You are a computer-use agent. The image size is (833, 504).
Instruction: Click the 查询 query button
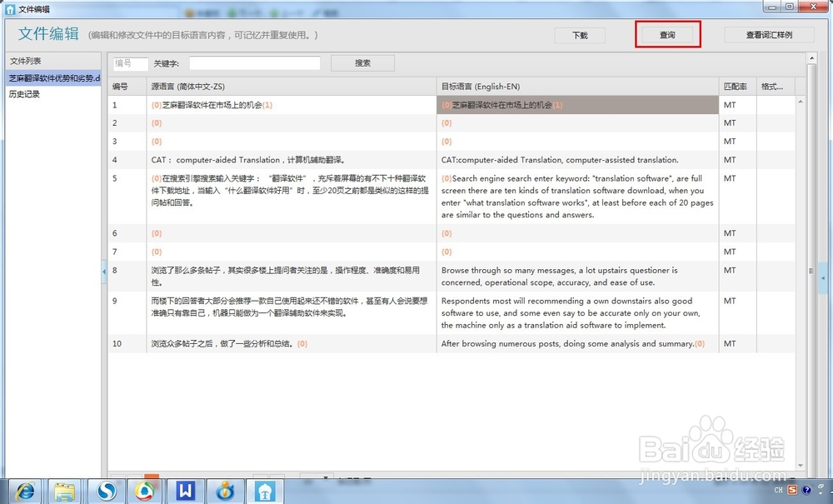(667, 35)
